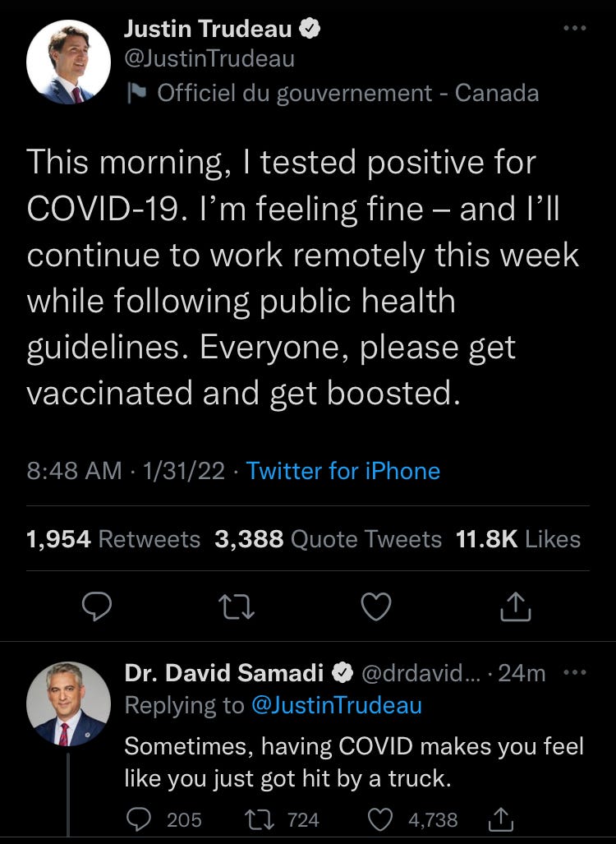Open reply icon on Dr. Samadi's tweet
Image resolution: width=616 pixels, height=844 pixels.
coord(138,820)
